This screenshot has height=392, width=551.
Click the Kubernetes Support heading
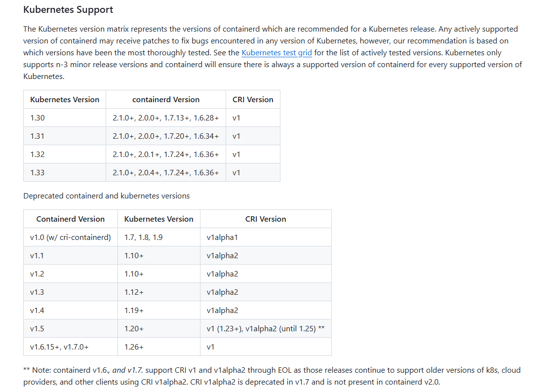click(68, 10)
